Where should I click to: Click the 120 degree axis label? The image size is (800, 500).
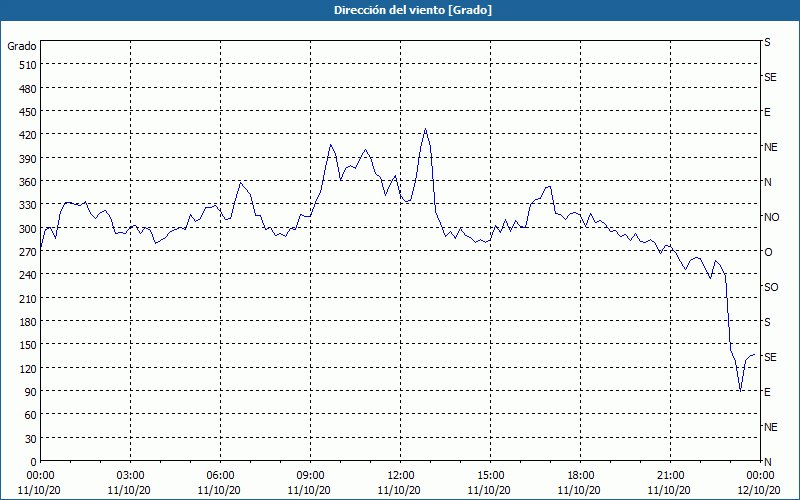click(28, 369)
